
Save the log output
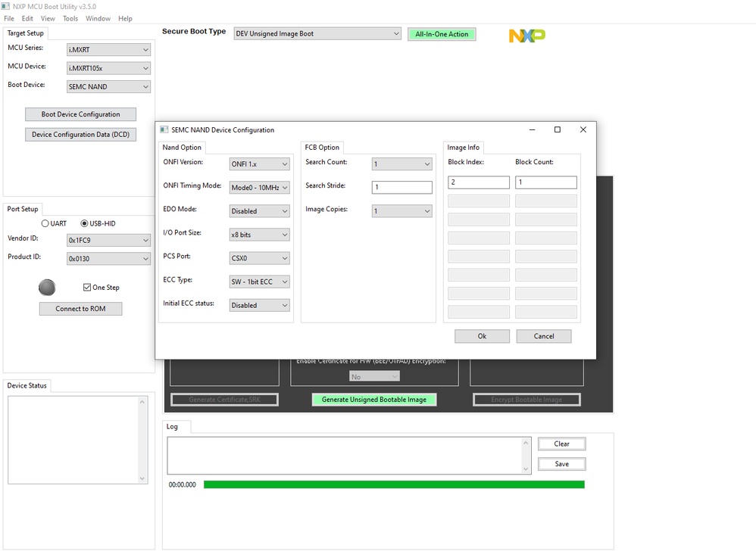561,464
